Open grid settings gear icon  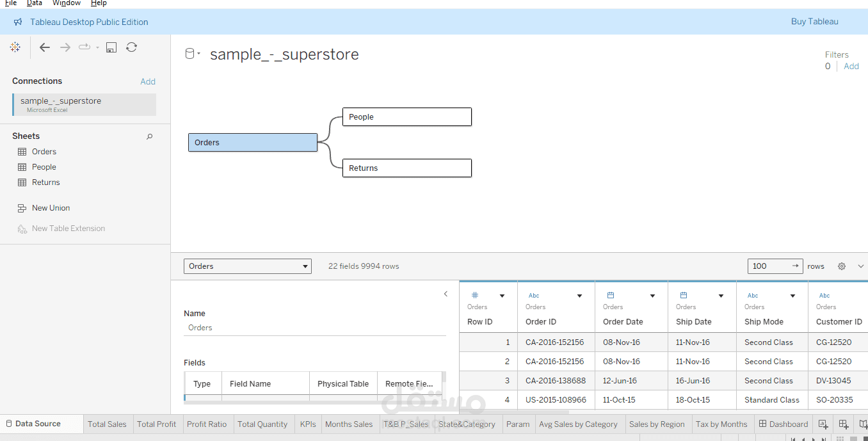(842, 266)
